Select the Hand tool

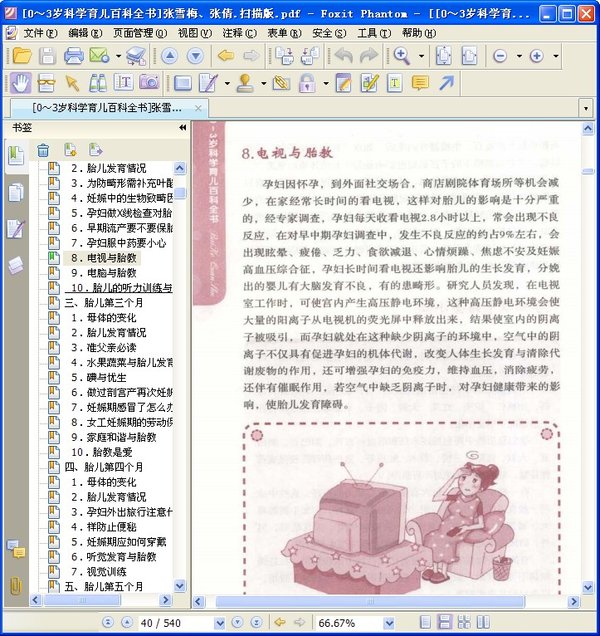[x=21, y=83]
